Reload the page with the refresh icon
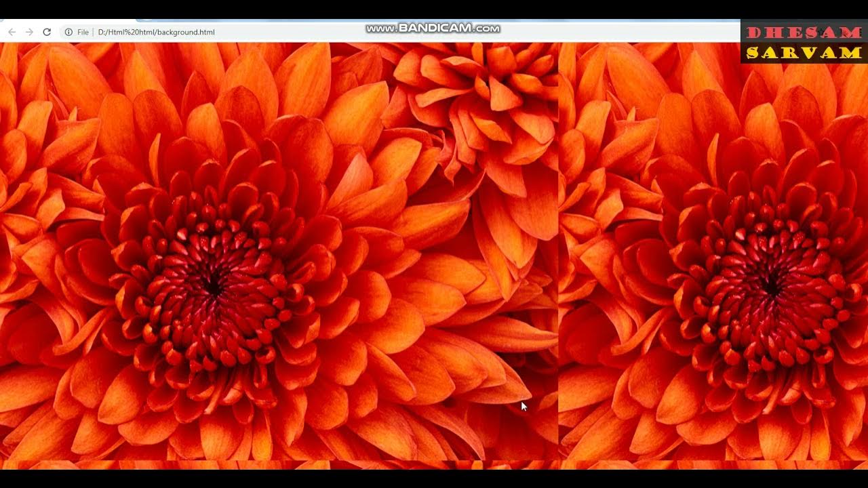Image resolution: width=868 pixels, height=488 pixels. (x=47, y=32)
